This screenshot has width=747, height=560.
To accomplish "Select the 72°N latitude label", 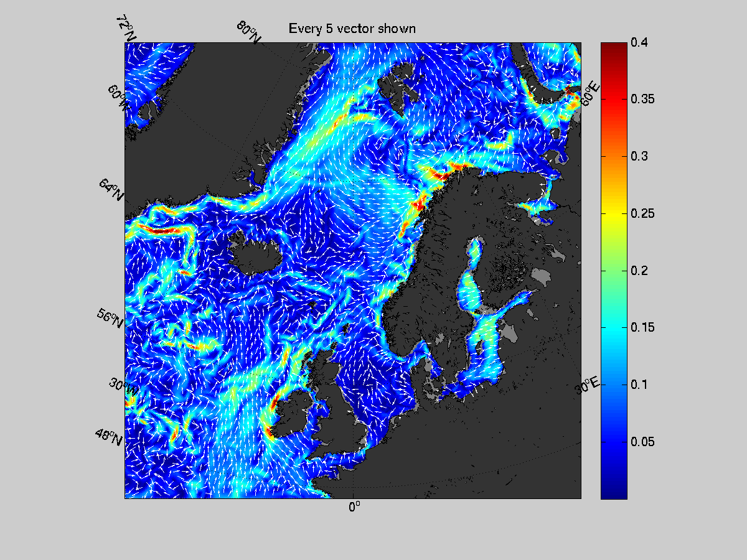I will 126,29.
